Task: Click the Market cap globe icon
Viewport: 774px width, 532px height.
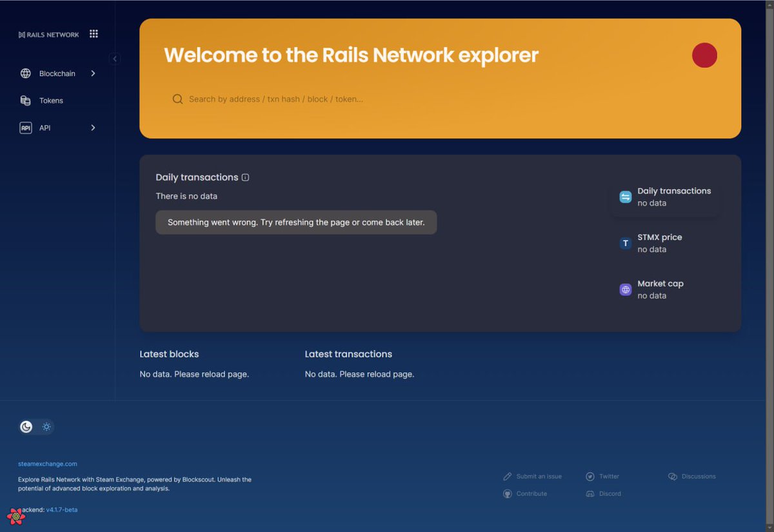Action: 625,290
